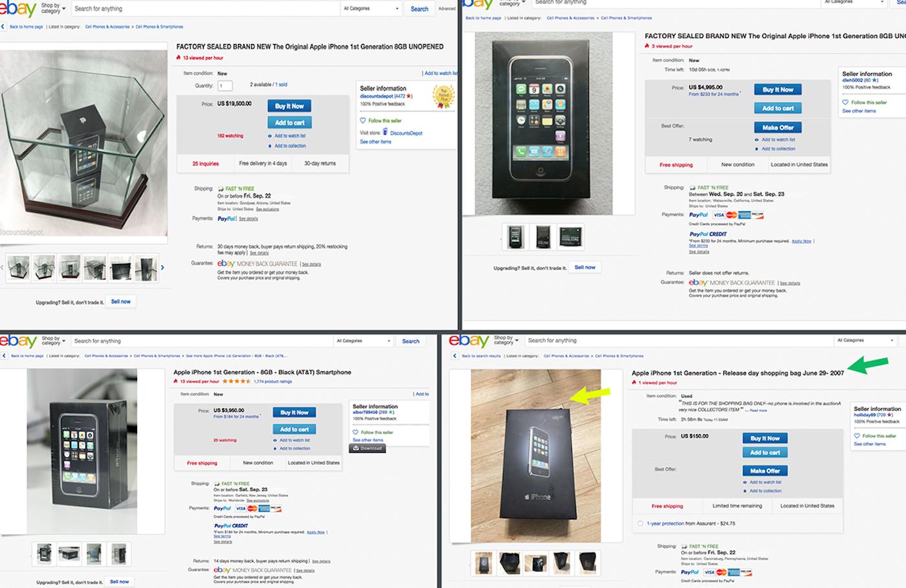The height and width of the screenshot is (588, 906).
Task: Open Shop by category in the $3,950 listing
Action: coord(53,340)
